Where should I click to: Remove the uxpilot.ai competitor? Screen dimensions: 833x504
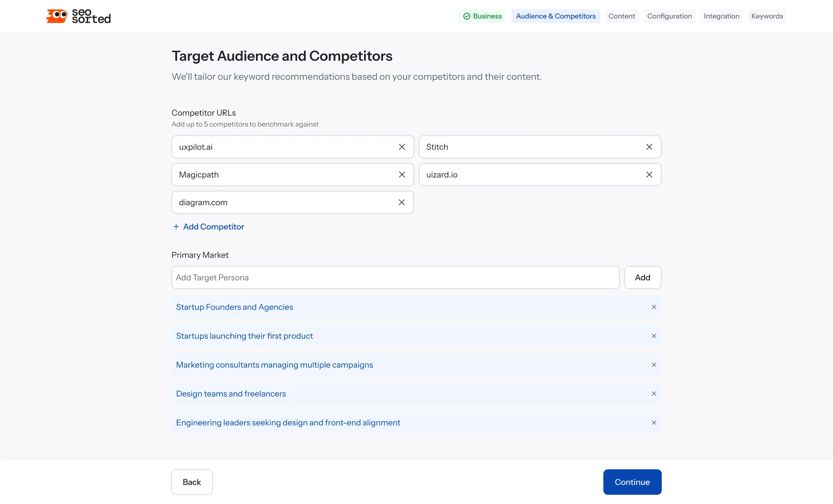pos(402,147)
